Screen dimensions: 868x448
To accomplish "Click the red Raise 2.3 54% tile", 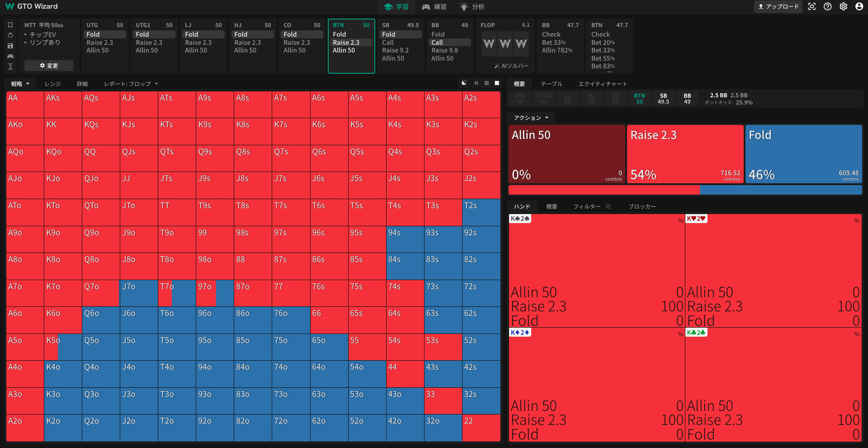I will (685, 154).
